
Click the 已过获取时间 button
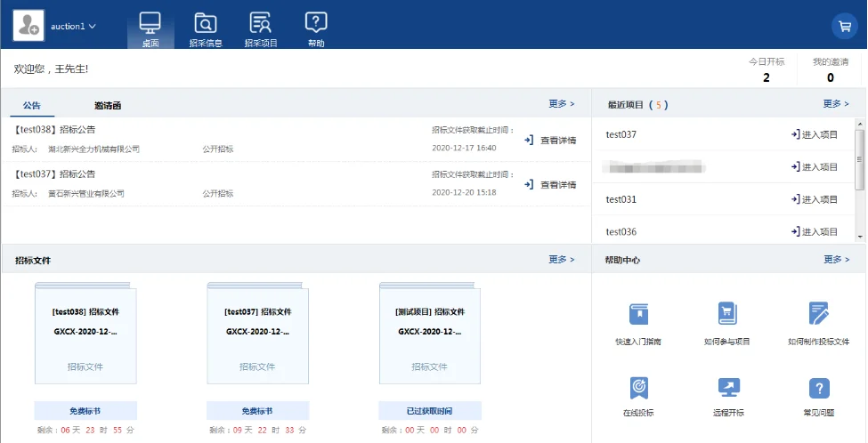[430, 411]
